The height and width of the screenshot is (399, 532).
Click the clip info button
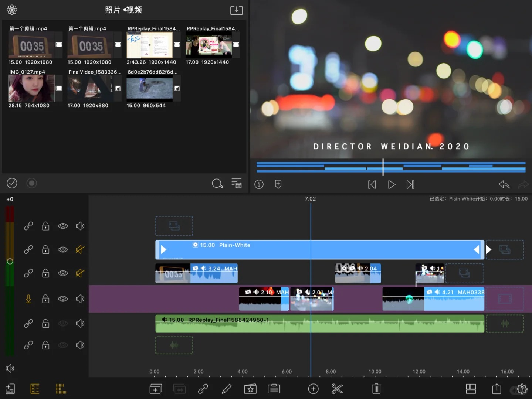(259, 184)
